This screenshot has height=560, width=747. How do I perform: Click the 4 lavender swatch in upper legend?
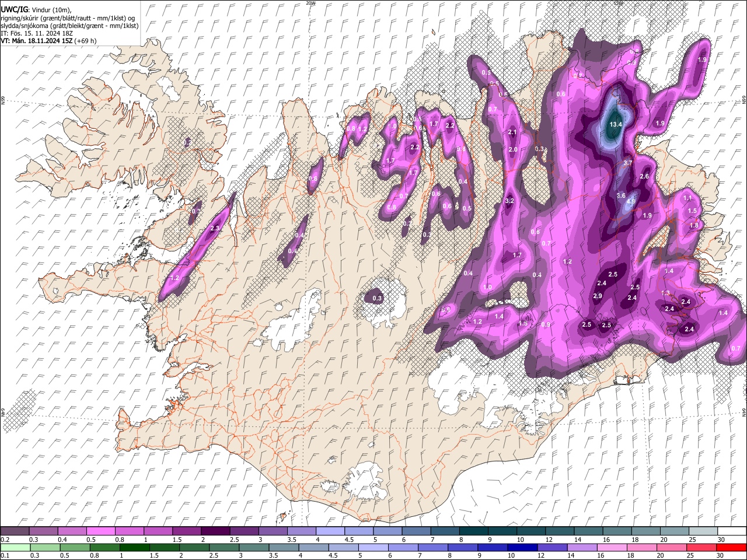pyautogui.click(x=329, y=531)
